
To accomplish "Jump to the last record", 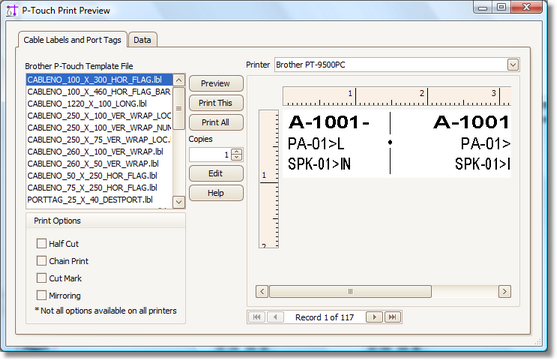I will click(393, 317).
